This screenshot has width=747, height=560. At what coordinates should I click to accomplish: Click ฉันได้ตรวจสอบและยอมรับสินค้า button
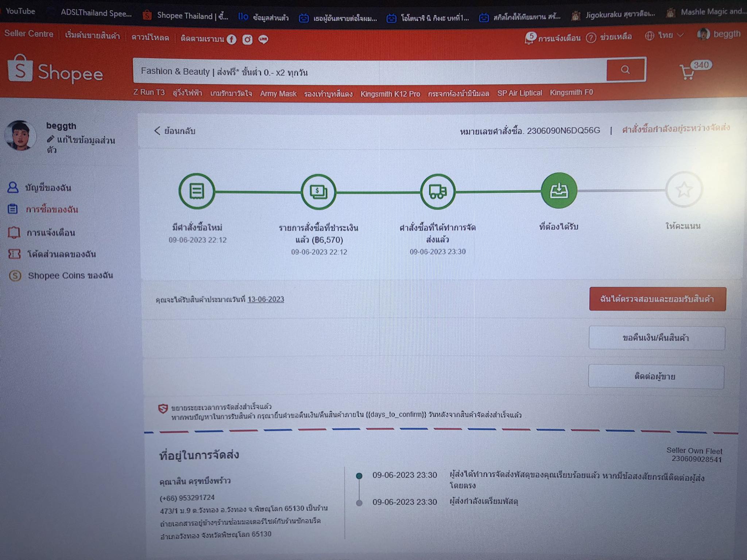(658, 299)
